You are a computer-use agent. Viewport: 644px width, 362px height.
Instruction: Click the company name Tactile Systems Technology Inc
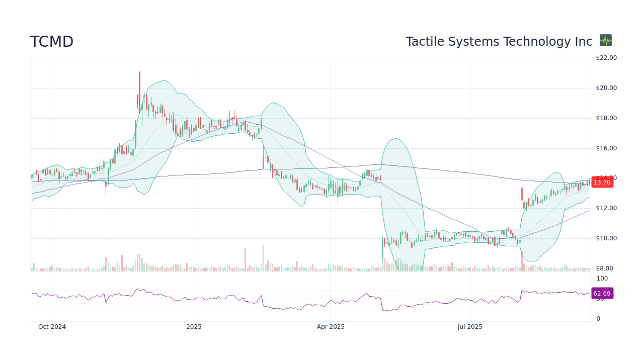pyautogui.click(x=499, y=42)
